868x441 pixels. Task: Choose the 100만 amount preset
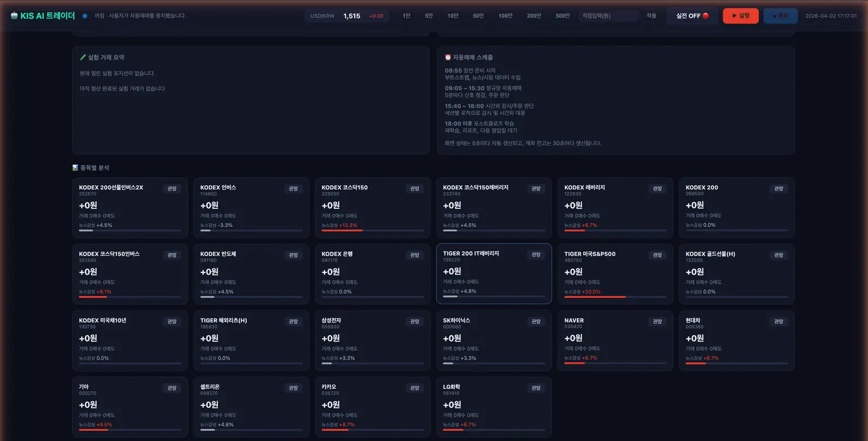[506, 16]
